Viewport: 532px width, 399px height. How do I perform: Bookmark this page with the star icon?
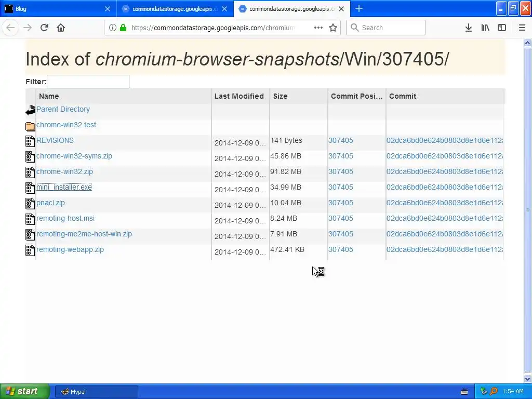click(333, 28)
